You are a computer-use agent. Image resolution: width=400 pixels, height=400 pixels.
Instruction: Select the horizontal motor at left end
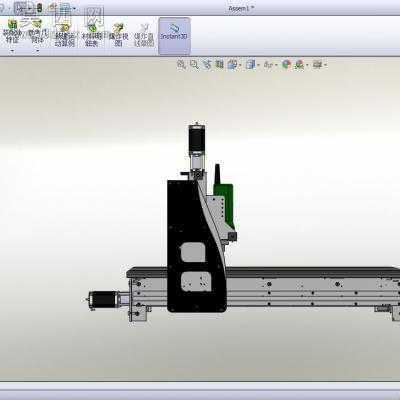[103, 300]
